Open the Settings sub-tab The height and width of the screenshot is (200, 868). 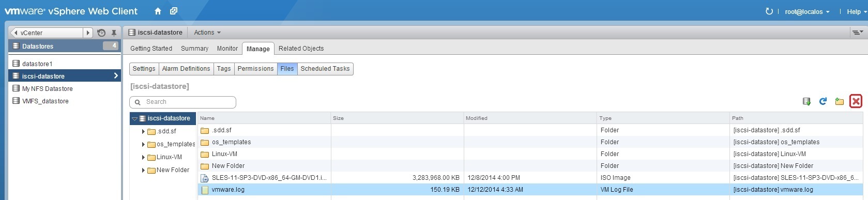click(144, 69)
